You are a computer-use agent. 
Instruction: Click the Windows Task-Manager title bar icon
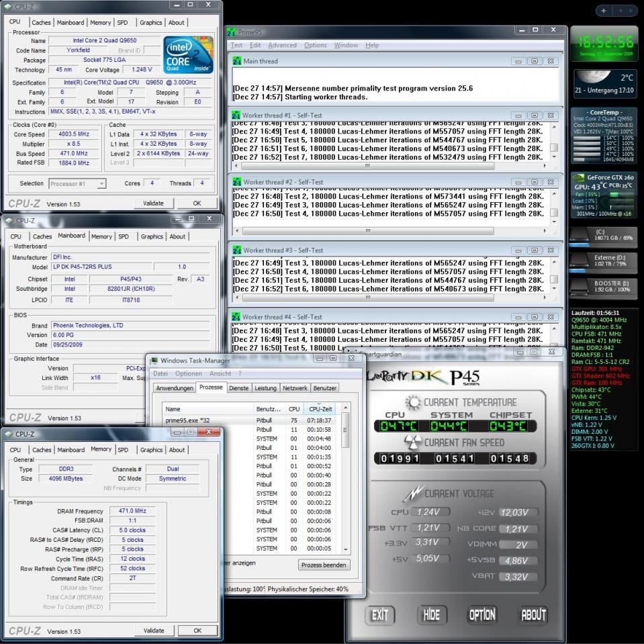pos(154,360)
